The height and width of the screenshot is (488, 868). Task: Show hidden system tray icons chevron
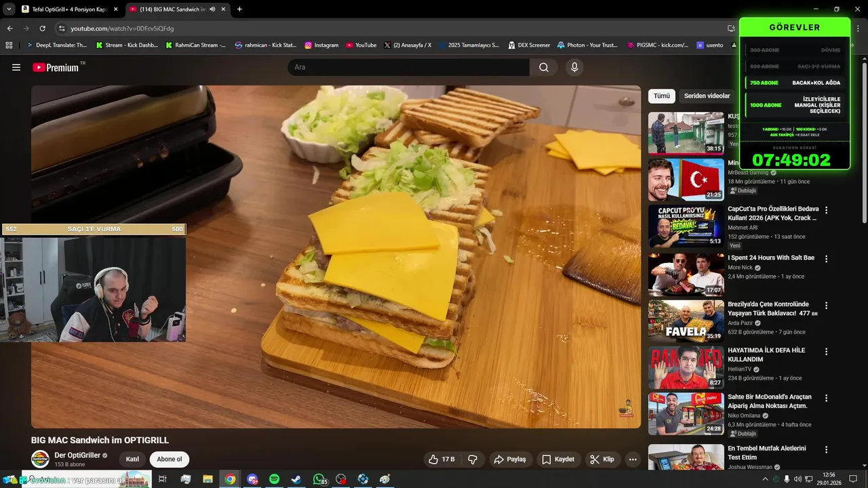(x=766, y=479)
